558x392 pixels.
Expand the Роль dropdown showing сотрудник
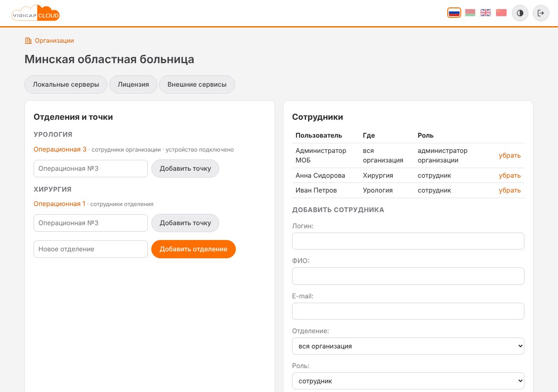pos(408,381)
